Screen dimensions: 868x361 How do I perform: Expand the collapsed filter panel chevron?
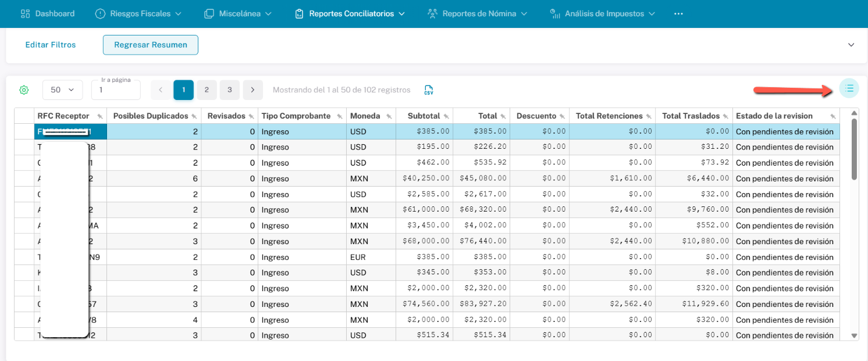point(851,45)
